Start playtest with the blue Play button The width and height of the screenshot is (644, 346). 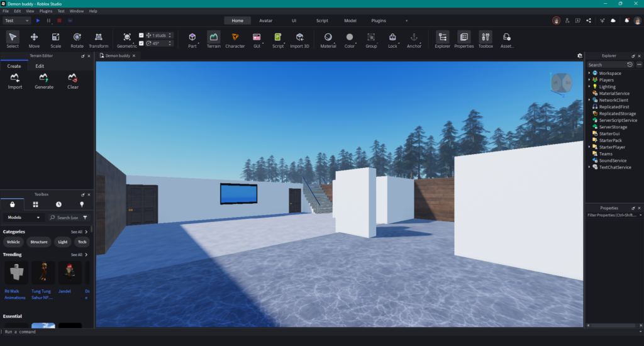point(38,21)
